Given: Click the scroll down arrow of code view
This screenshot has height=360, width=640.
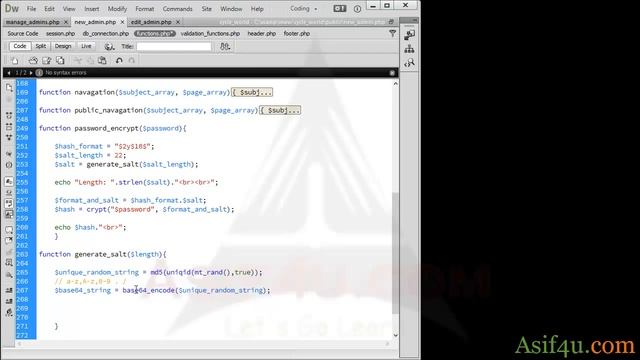Looking at the screenshot, I should point(395,335).
